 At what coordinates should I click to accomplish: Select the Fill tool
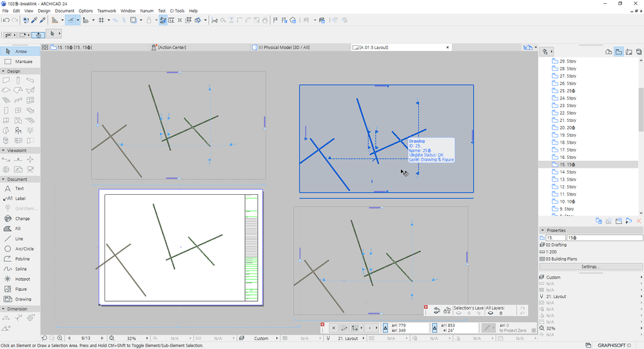(19, 228)
